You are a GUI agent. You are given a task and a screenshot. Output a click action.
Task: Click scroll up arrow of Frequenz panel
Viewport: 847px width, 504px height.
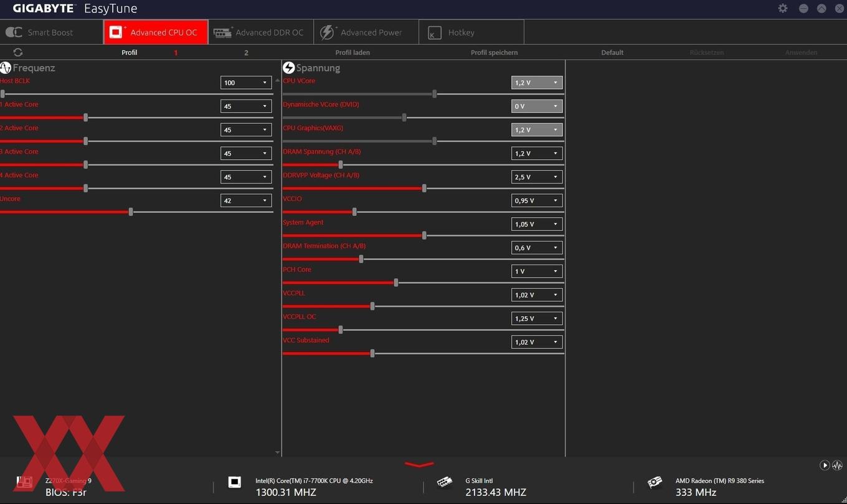[277, 81]
